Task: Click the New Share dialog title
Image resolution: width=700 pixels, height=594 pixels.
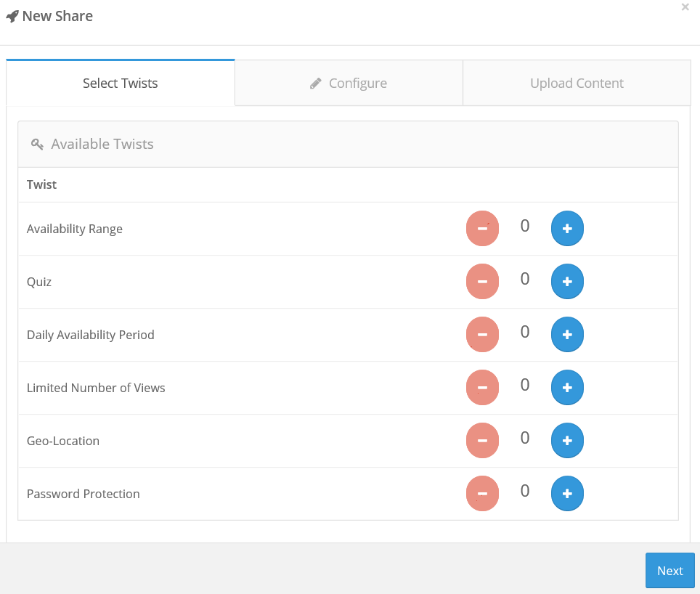Action: 57,16
